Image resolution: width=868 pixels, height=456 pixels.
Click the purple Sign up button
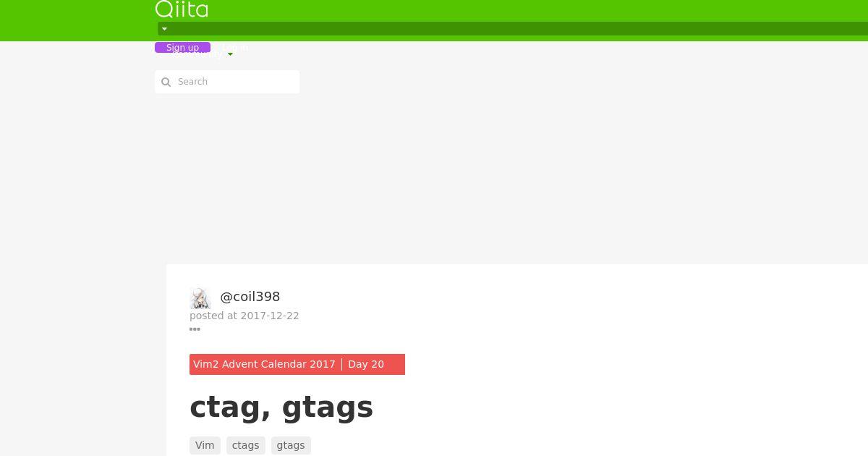(182, 48)
